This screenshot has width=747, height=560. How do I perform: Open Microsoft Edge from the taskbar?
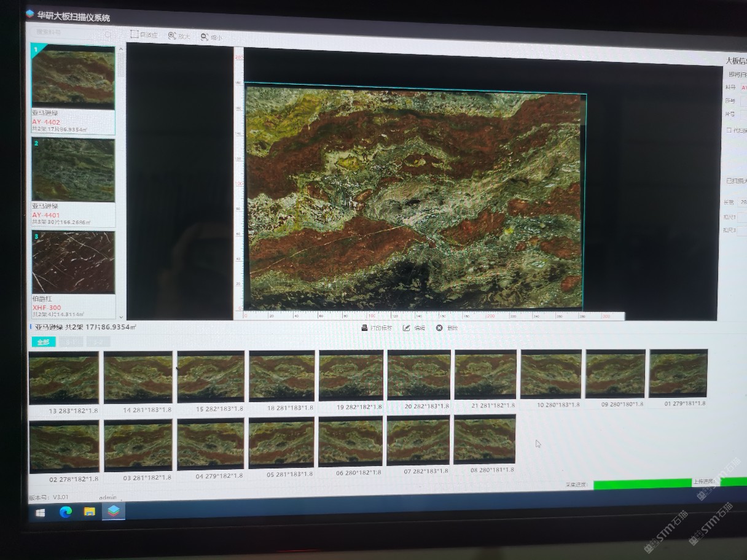66,511
